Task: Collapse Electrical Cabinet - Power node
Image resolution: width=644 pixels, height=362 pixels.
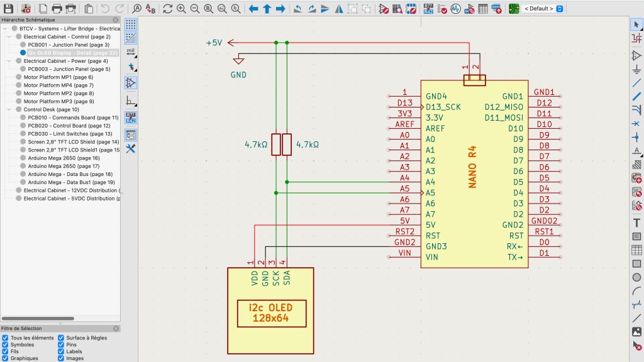Action: [9, 61]
